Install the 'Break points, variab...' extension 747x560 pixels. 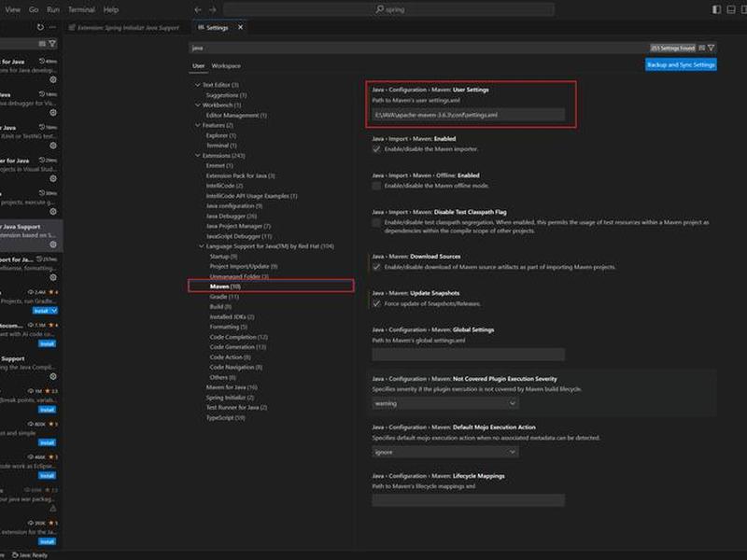tap(47, 410)
